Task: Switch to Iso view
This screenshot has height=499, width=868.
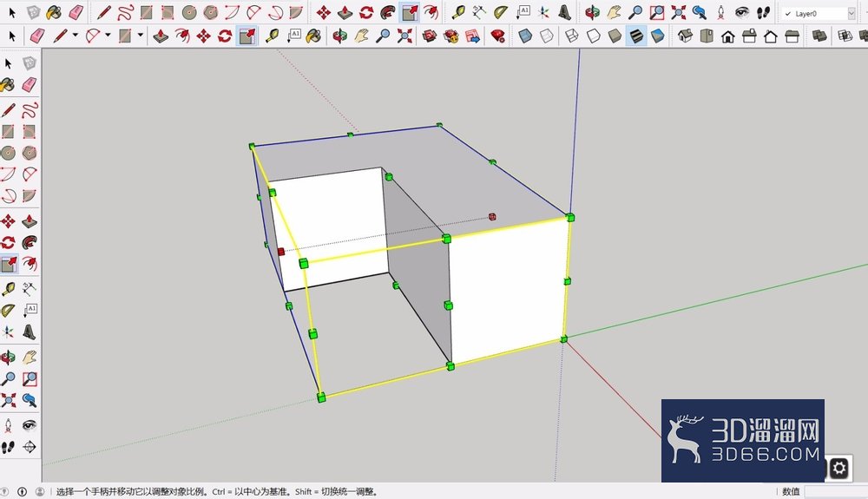Action: tap(685, 36)
